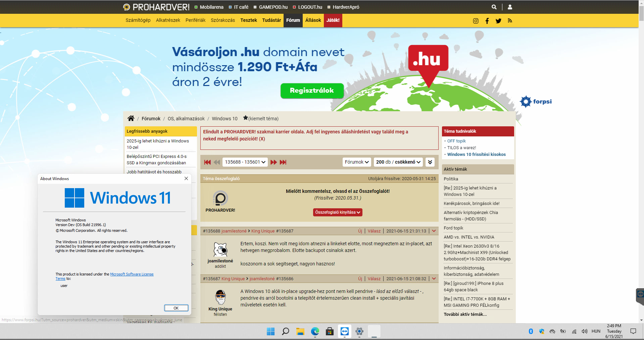Click the page scrollbar down arrow
Viewport: 644px width, 340px height.
tap(641, 320)
